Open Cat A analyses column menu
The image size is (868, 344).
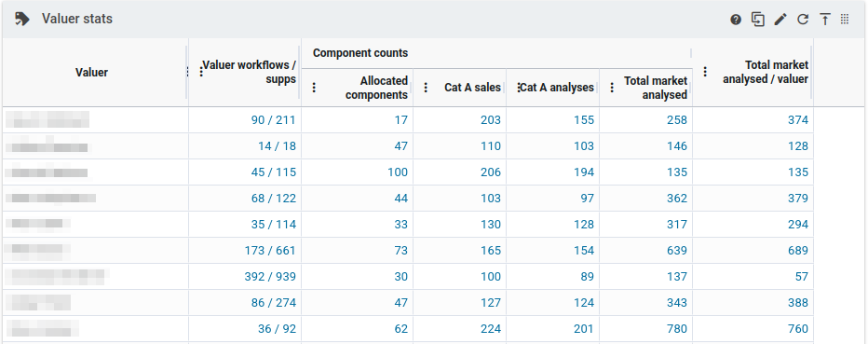518,88
